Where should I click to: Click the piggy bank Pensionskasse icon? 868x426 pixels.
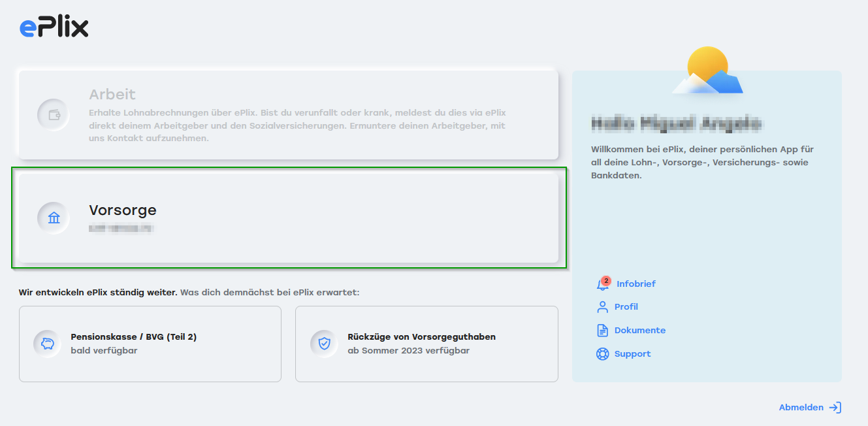(48, 344)
